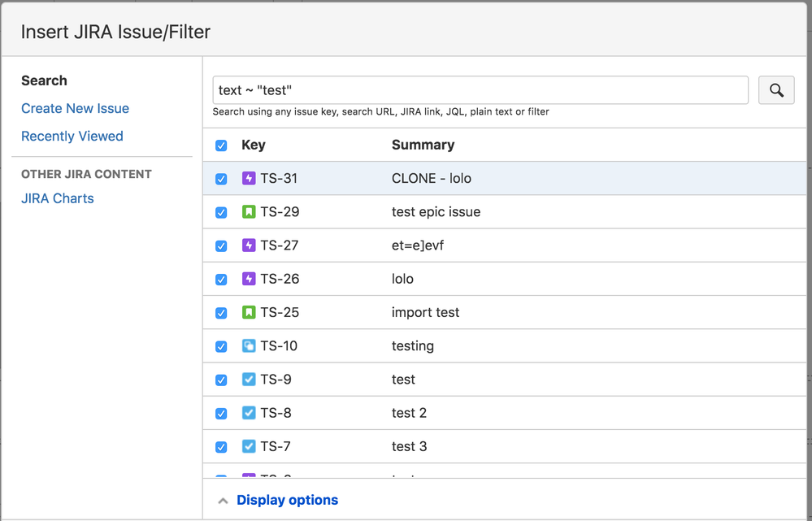Click issue key TS-27

(x=279, y=245)
